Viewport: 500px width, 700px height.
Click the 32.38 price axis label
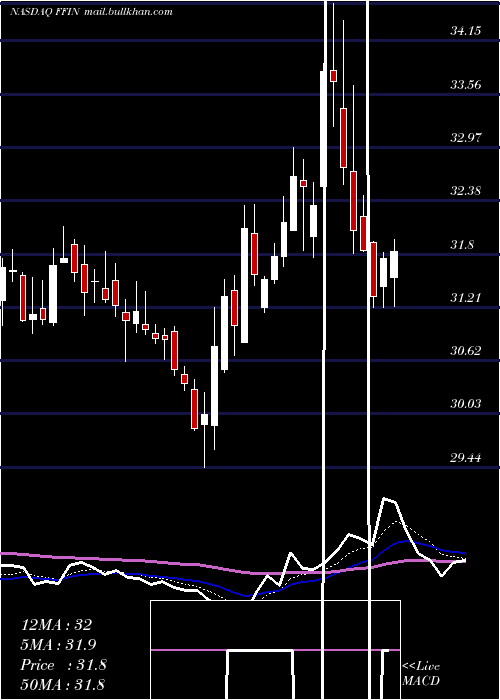[x=466, y=191]
